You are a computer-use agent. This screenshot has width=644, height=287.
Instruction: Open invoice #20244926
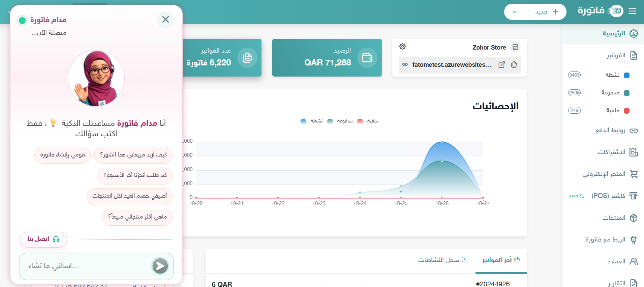pyautogui.click(x=493, y=284)
